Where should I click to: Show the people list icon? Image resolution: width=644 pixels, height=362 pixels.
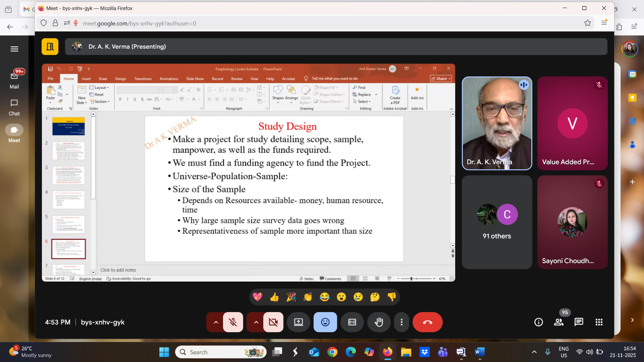[559, 322]
